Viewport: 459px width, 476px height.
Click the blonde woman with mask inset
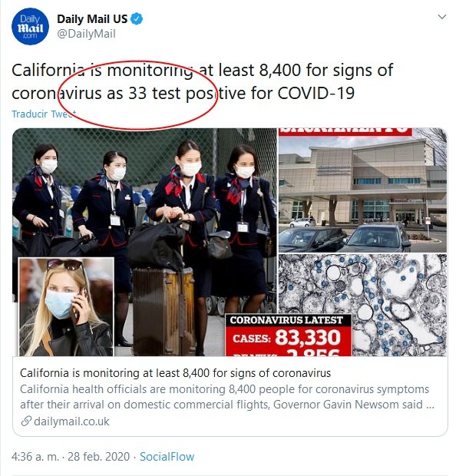(x=67, y=306)
